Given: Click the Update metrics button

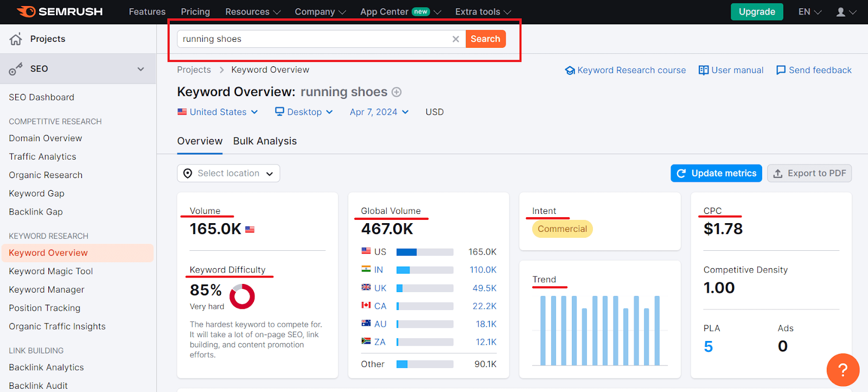Looking at the screenshot, I should click(x=716, y=173).
